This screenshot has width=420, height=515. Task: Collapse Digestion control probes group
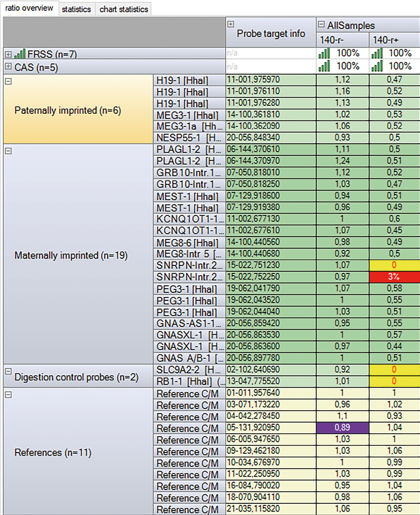[8, 371]
